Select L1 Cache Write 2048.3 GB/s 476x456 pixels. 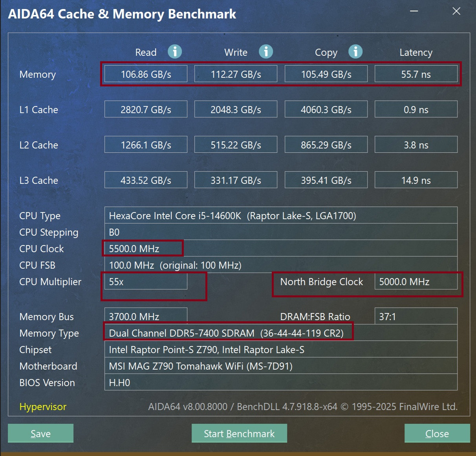click(236, 109)
